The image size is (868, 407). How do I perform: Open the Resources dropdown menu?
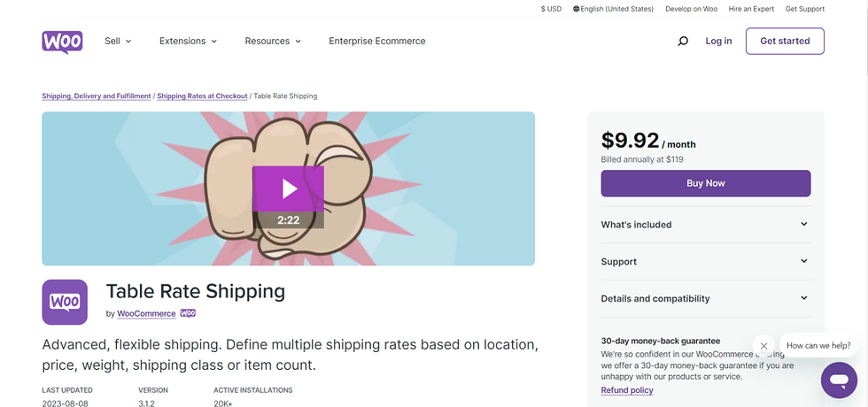[x=273, y=42]
